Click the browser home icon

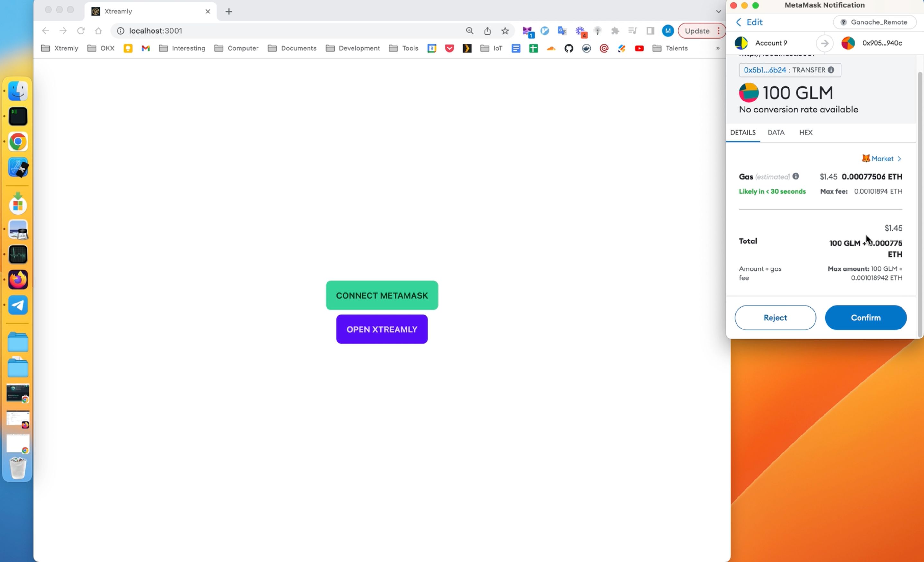coord(98,31)
